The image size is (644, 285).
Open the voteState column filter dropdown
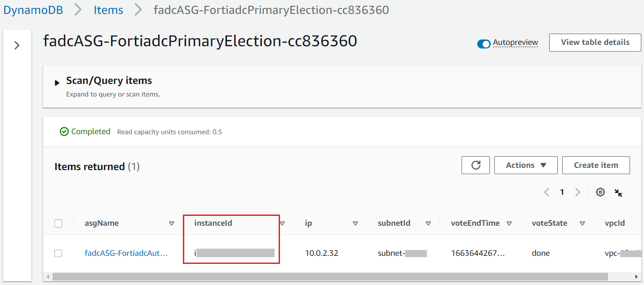[582, 223]
